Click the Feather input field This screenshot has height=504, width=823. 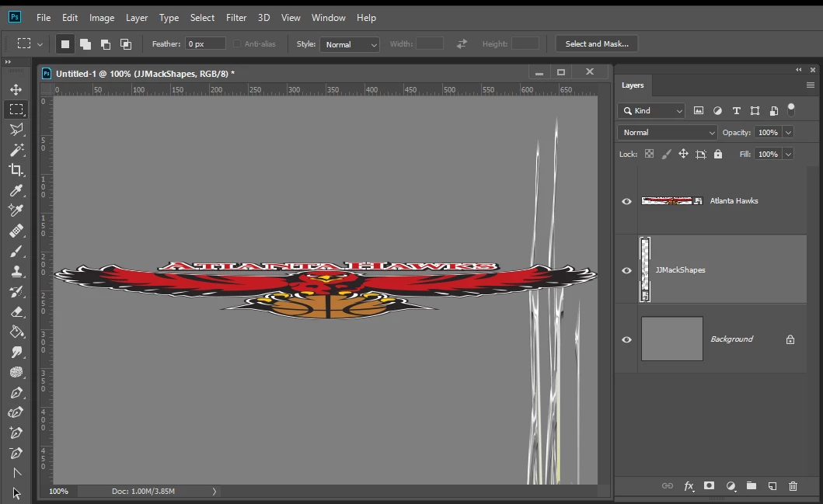coord(205,44)
